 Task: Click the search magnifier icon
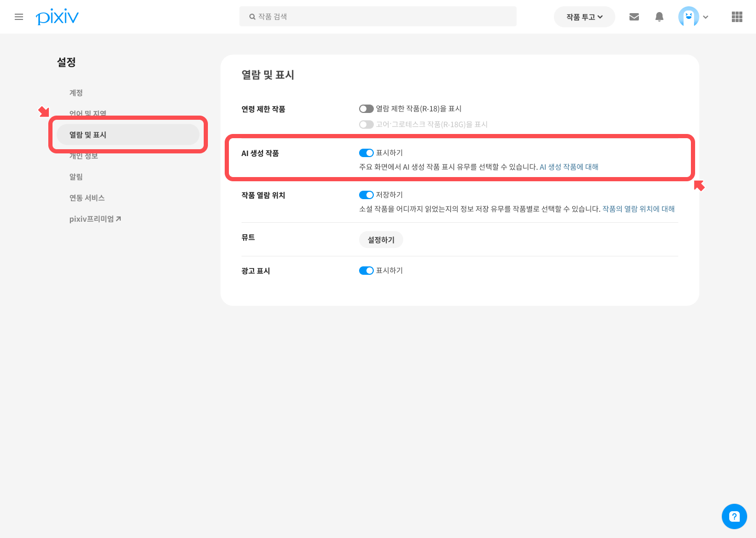point(253,17)
